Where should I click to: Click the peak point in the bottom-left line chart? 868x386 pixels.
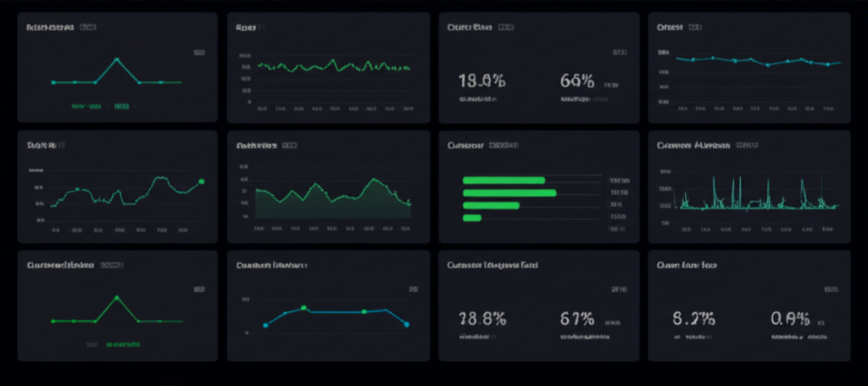pyautogui.click(x=117, y=297)
